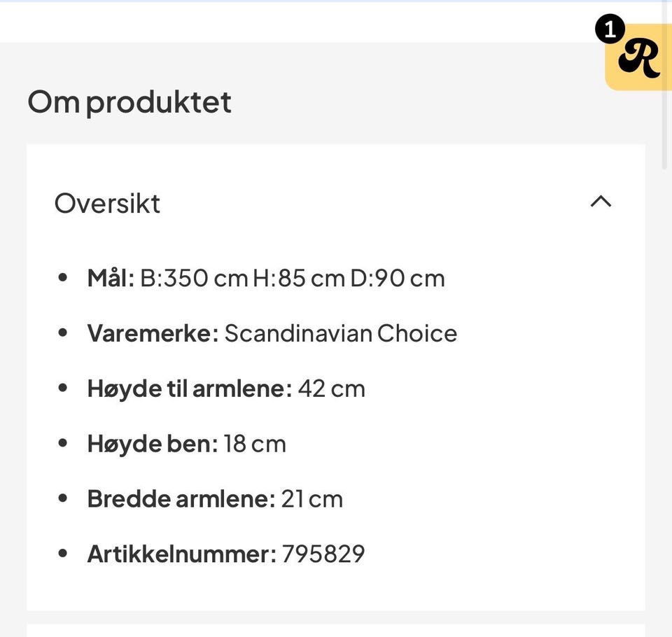The height and width of the screenshot is (637, 672).
Task: Open the next panel below the Oversikt card
Action: [336, 630]
